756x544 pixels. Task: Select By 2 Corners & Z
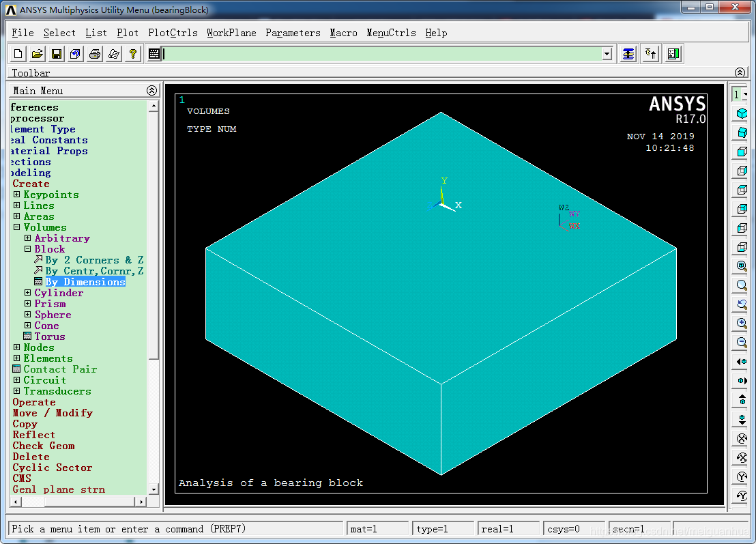94,260
